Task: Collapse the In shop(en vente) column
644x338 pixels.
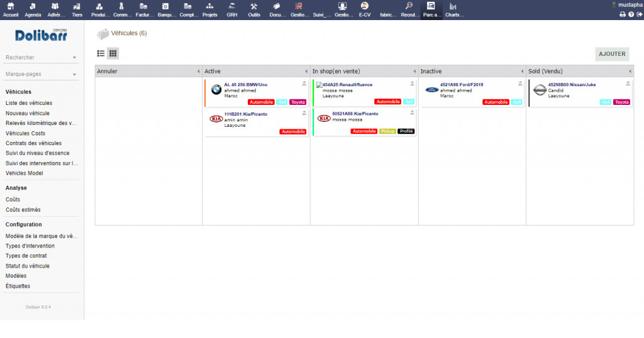Action: click(x=414, y=72)
